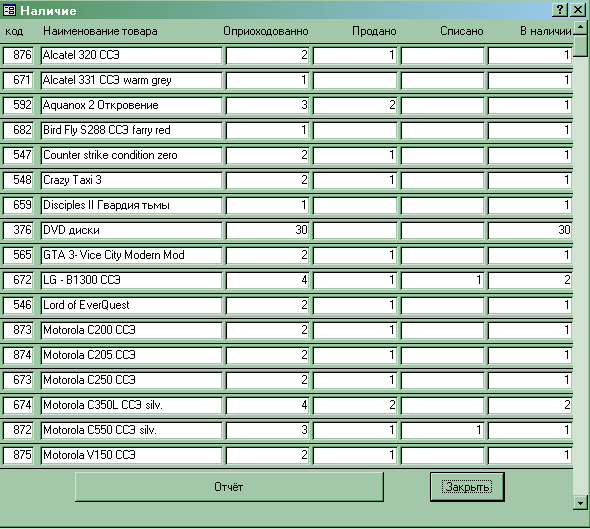Image resolution: width=590 pixels, height=529 pixels.
Task: Click Оприходованно value for LG - B1300 ССЭ
Action: [x=268, y=280]
